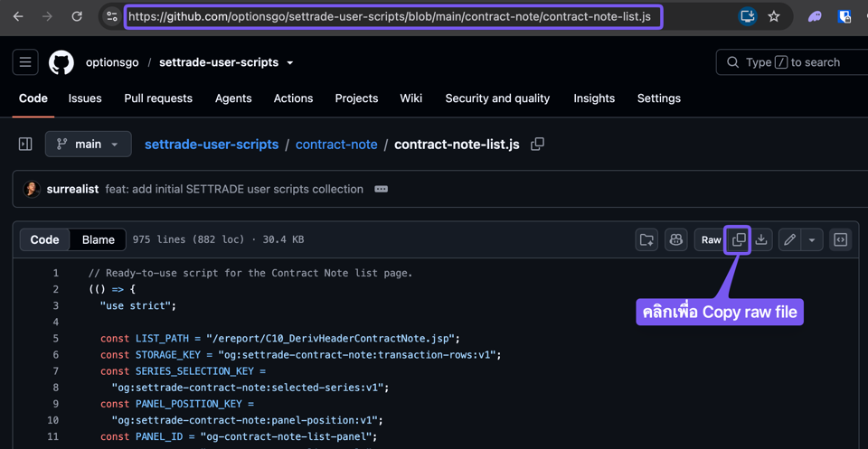Copy file path next to contract-note-list.js

coord(537,145)
